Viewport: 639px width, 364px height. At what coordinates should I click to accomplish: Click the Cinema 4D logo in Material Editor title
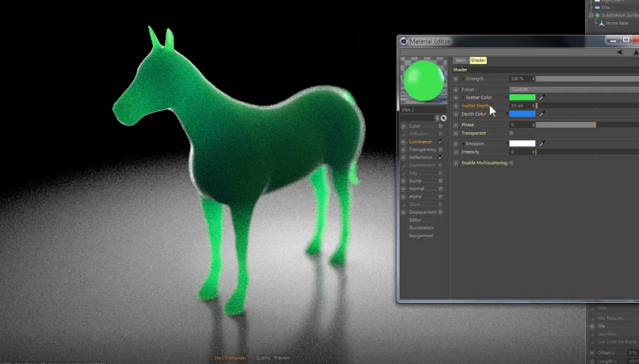403,41
